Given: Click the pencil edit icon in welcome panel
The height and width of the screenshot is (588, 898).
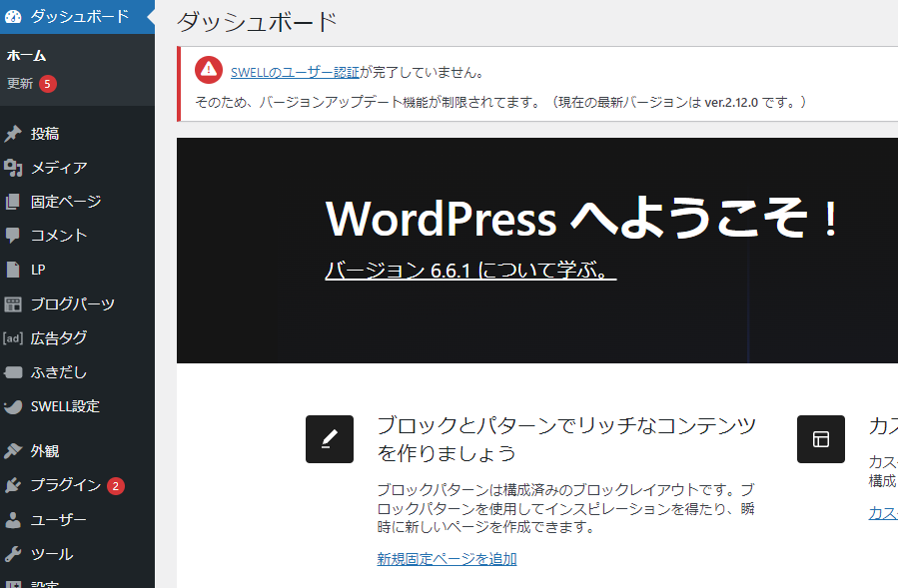Looking at the screenshot, I should (x=330, y=439).
